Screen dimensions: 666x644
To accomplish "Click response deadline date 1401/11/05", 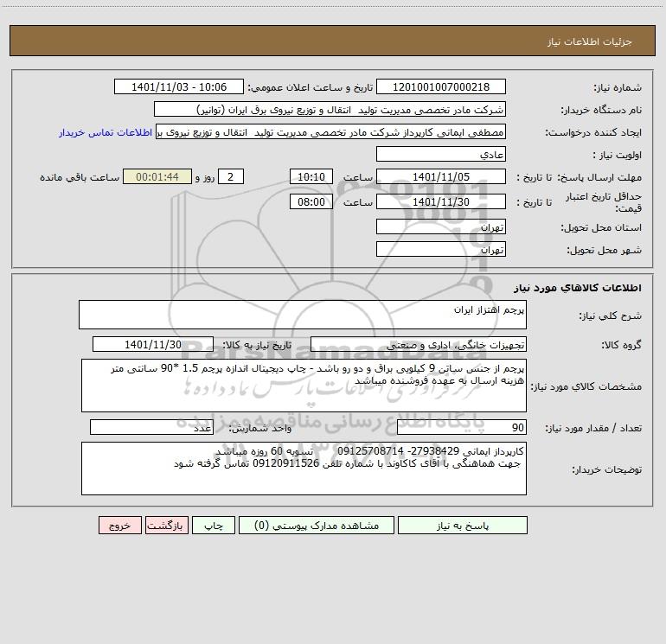I will click(441, 176).
